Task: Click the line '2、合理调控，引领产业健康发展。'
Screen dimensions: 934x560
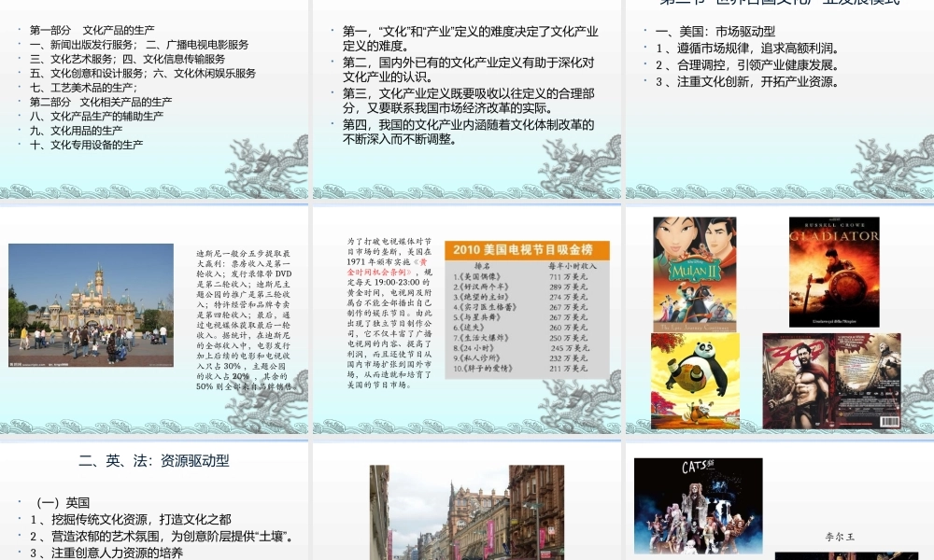Action: (749, 65)
